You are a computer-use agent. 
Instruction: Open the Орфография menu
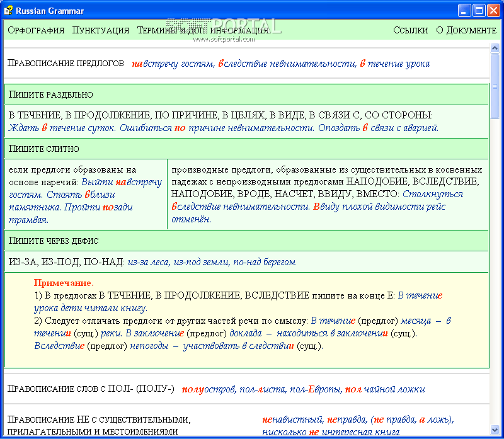tap(36, 30)
